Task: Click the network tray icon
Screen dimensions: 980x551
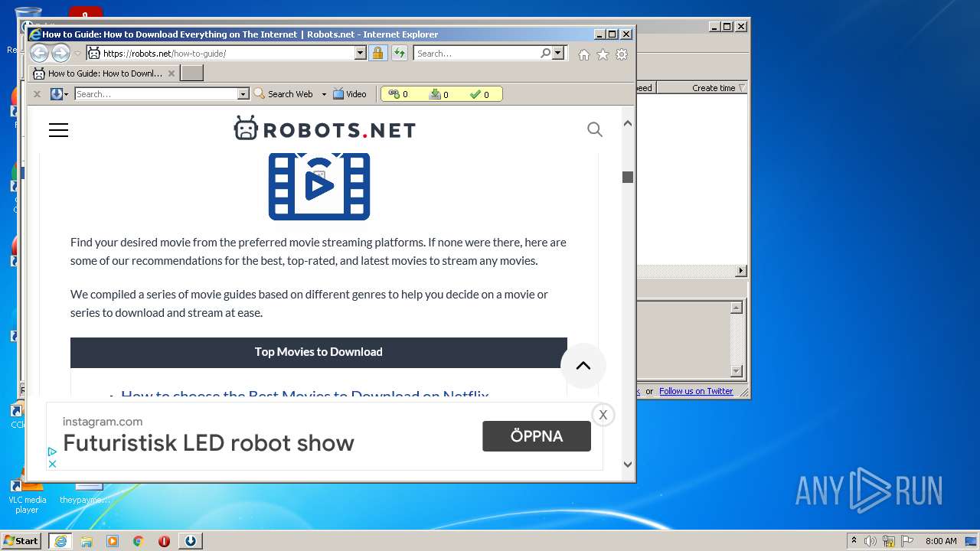Action: [x=889, y=541]
